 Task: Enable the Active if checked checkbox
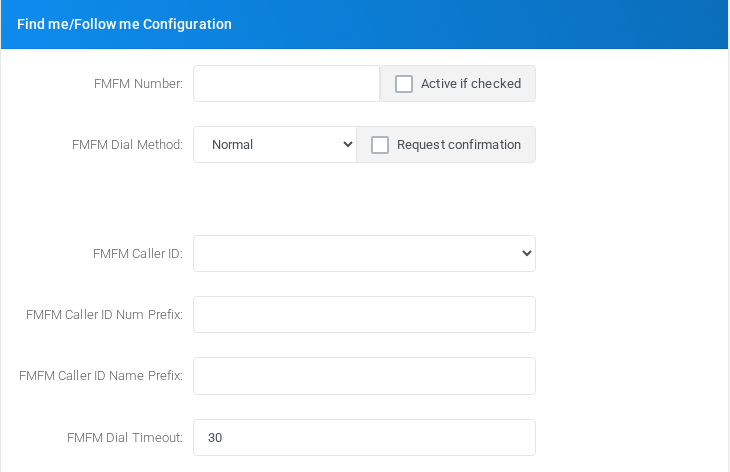point(404,84)
